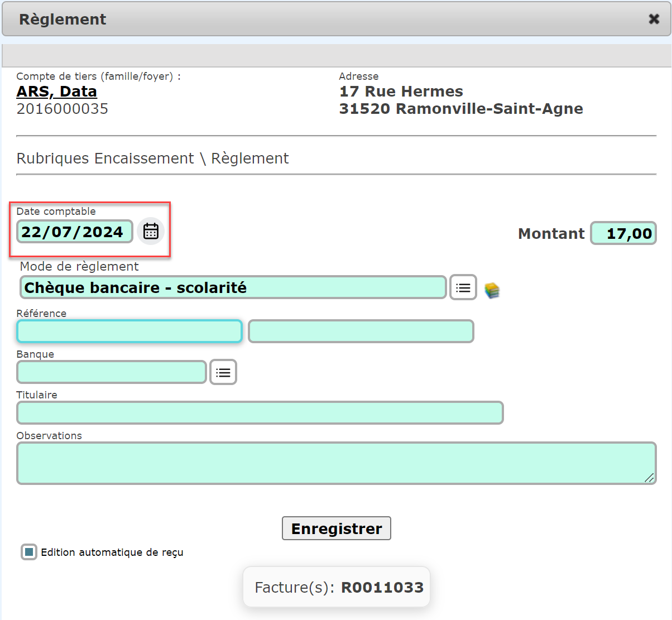This screenshot has width=672, height=620.
Task: Close the Règlement dialog
Action: click(x=654, y=19)
